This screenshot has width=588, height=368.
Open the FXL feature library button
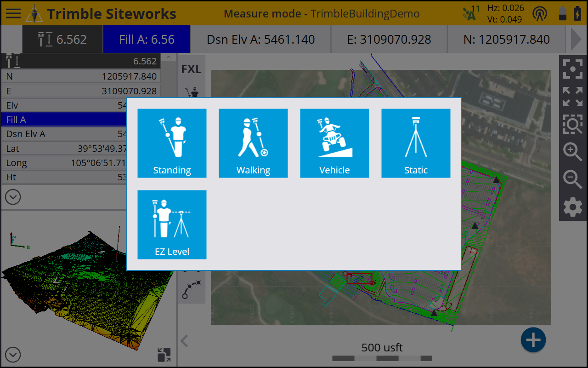point(191,69)
